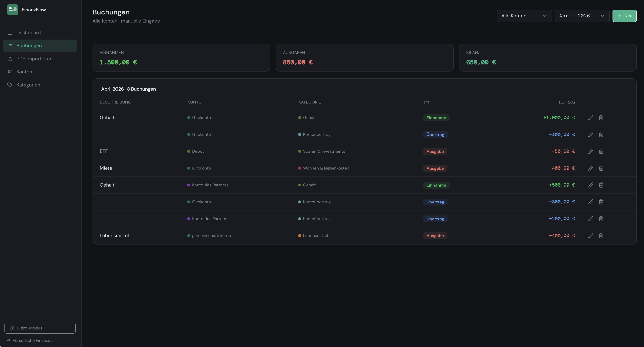Viewport: 644px width, 347px height.
Task: Open the Alle Konten dropdown
Action: [x=524, y=15]
